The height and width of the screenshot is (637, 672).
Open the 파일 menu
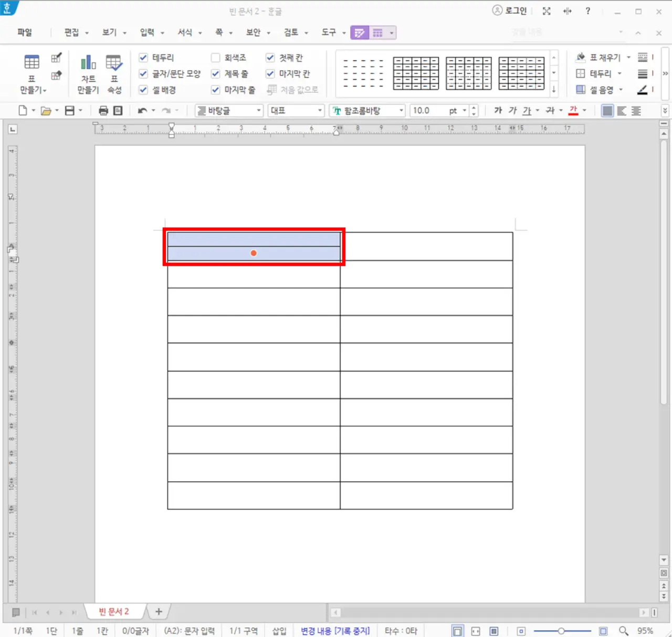pyautogui.click(x=25, y=33)
